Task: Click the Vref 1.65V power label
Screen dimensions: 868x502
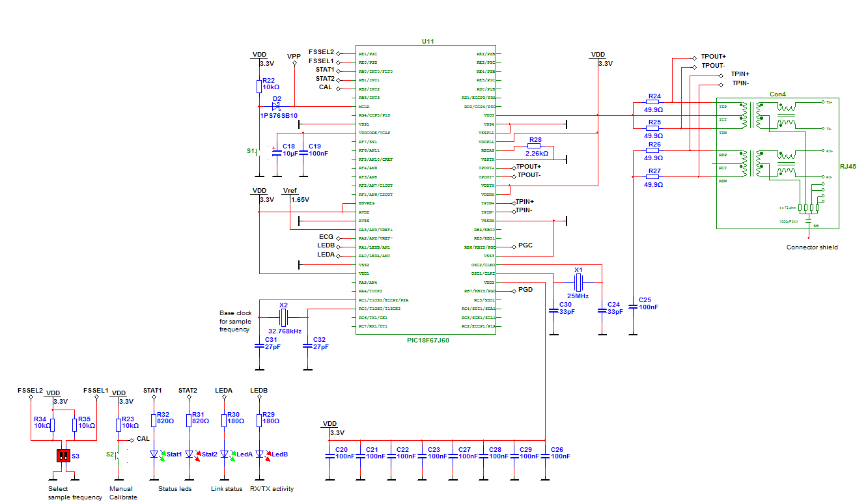Action: coord(290,190)
